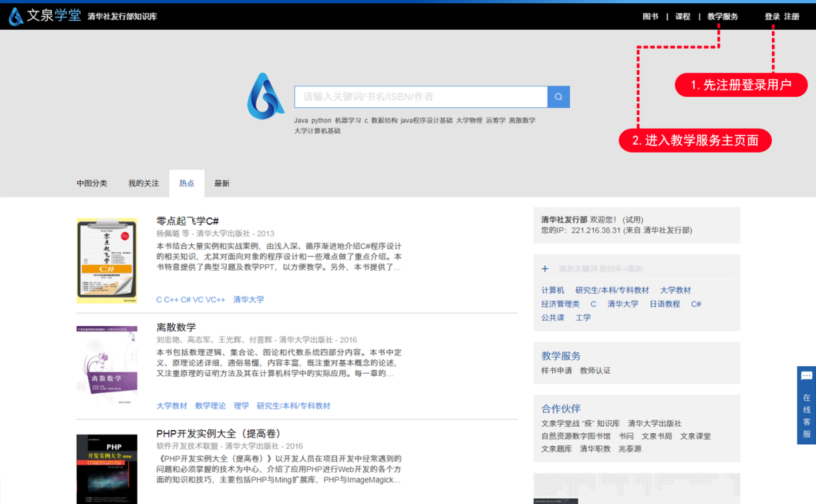Click the 注册 link
The width and height of the screenshot is (816, 504).
tap(791, 17)
